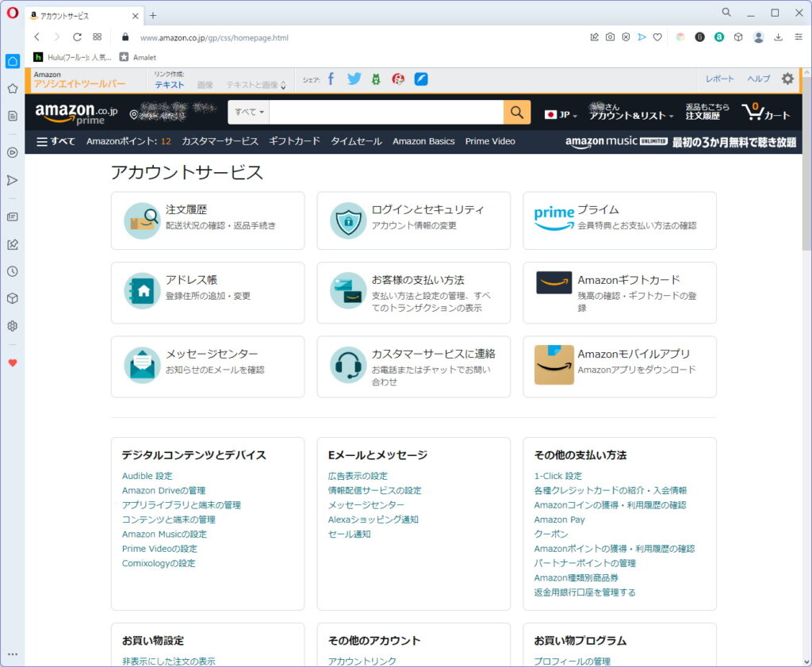Viewport: 812px width, 667px height.
Task: Click the amazon music unlimited banner
Action: pos(680,141)
